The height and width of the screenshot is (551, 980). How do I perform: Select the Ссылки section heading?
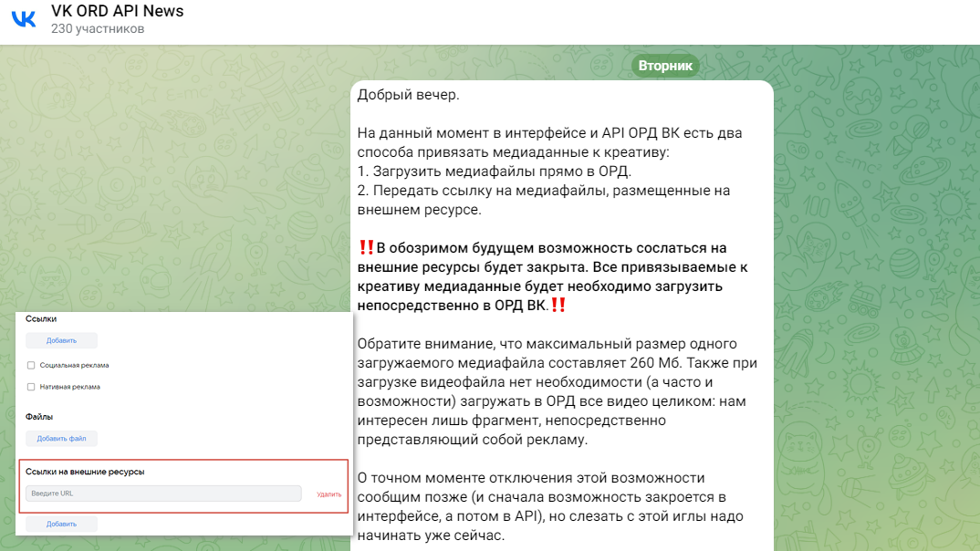(41, 318)
